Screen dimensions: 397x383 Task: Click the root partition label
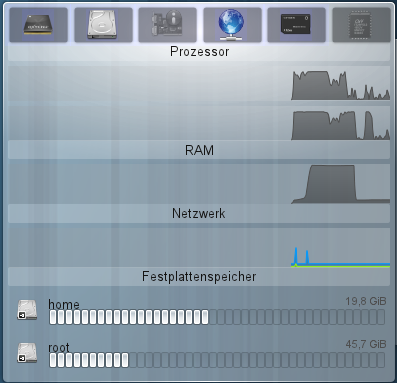(59, 348)
